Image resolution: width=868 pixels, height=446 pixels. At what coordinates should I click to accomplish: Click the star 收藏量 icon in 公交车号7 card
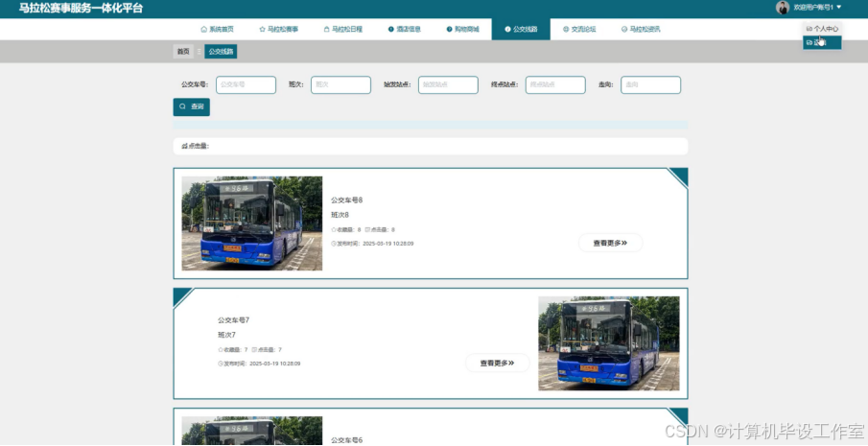[x=221, y=350]
